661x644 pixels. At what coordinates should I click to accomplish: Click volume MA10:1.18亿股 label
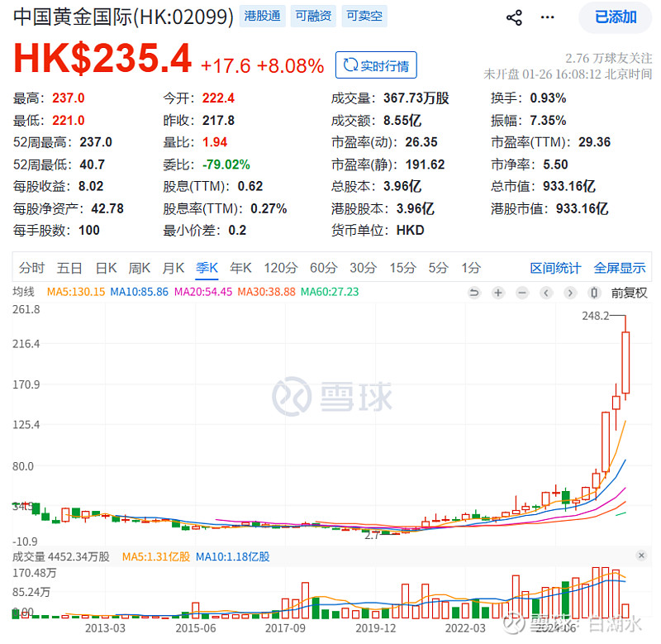point(233,556)
